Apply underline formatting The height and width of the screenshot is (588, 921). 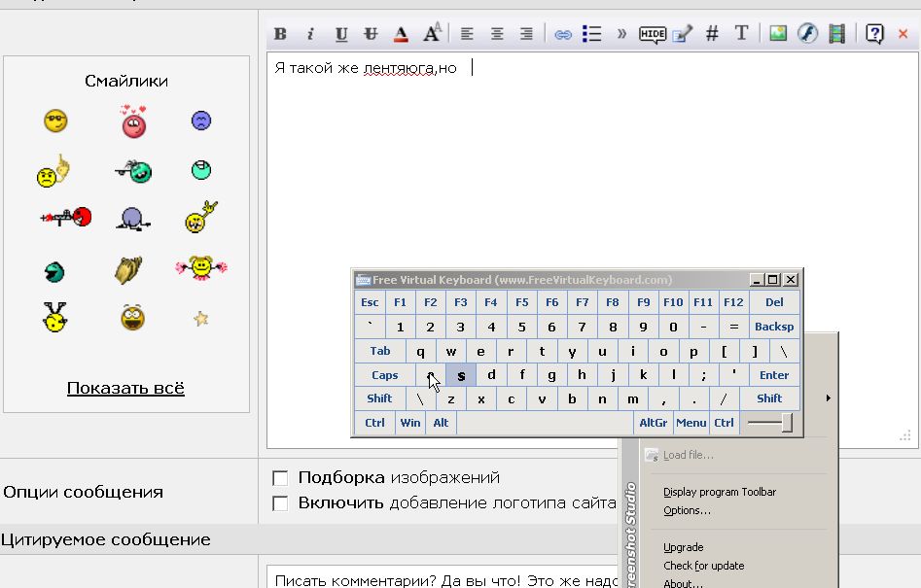(341, 34)
